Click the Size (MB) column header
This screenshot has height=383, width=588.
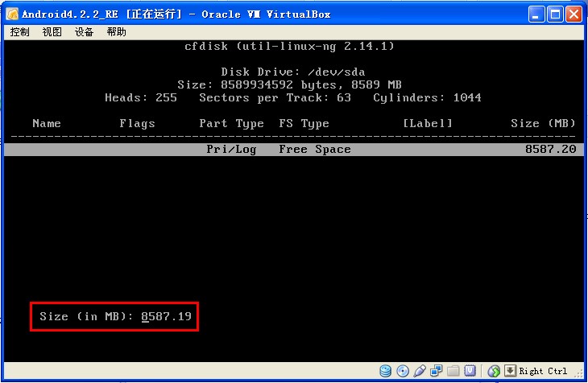coord(543,123)
